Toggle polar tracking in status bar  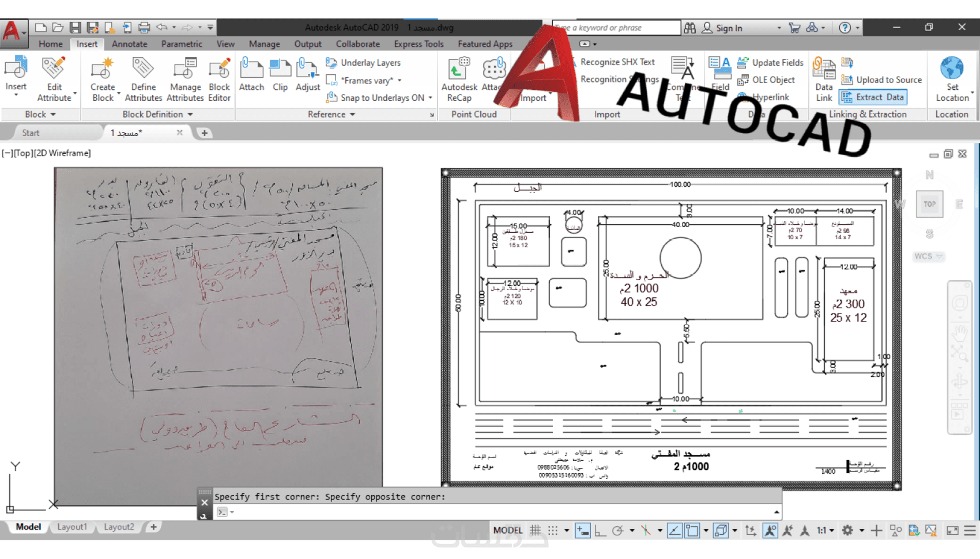pyautogui.click(x=617, y=530)
